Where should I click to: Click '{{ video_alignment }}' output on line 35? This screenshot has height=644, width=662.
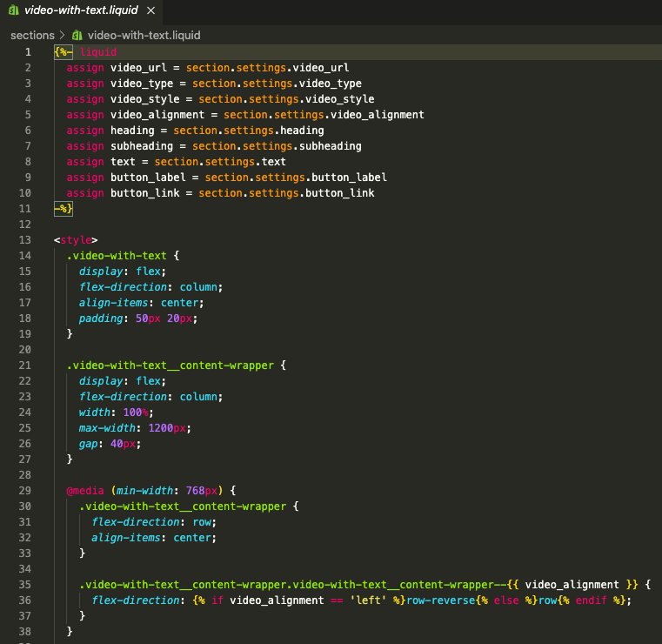pyautogui.click(x=572, y=585)
